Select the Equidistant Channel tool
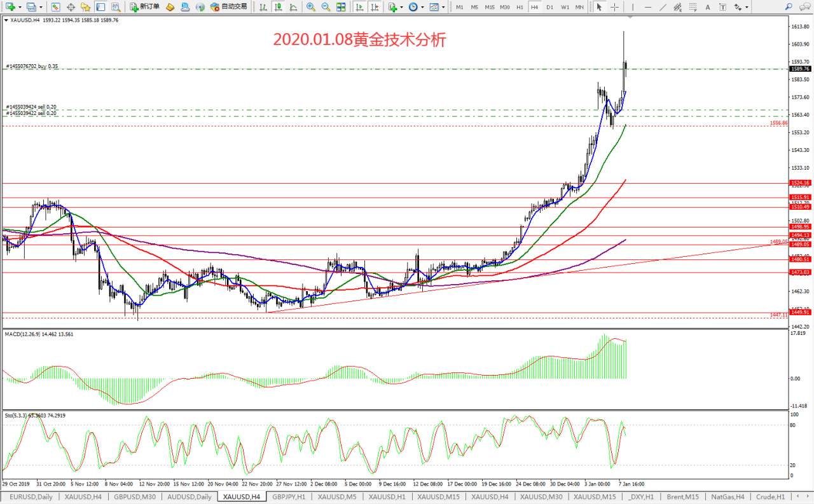The width and height of the screenshot is (814, 504). (678, 6)
